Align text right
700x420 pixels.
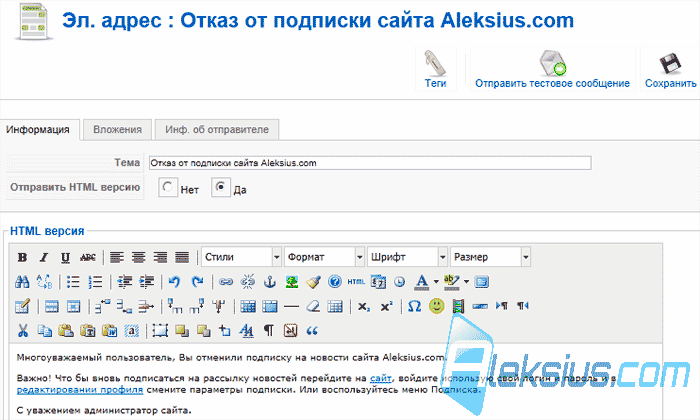(x=160, y=258)
